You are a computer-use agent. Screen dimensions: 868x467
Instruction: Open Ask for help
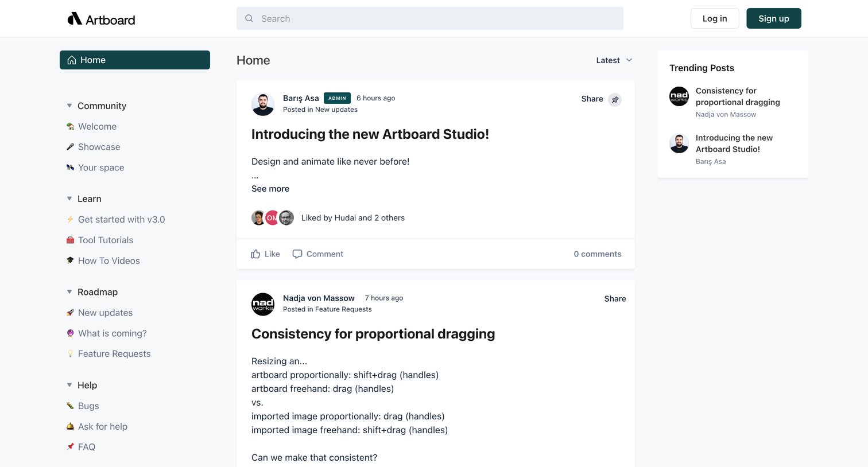tap(103, 426)
